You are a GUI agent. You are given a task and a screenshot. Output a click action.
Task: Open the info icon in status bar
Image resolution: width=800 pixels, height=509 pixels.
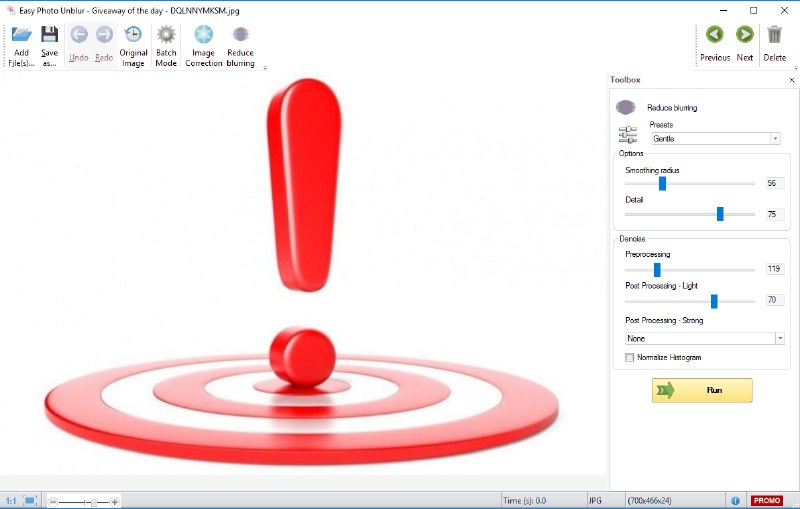[x=735, y=501]
